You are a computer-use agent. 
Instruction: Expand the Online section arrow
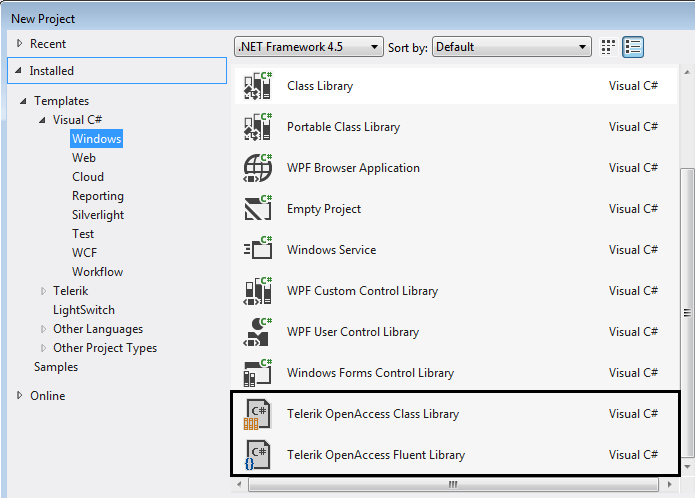point(20,395)
